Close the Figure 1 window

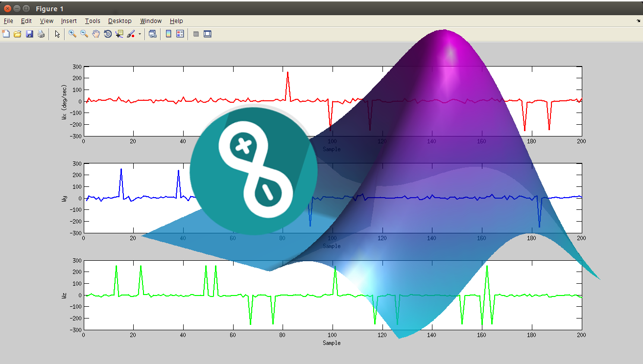tap(7, 8)
